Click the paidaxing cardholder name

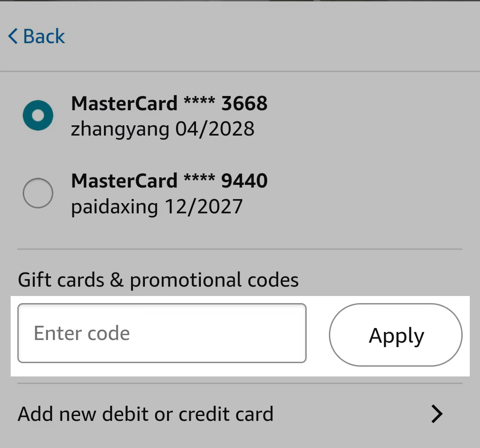click(x=114, y=207)
